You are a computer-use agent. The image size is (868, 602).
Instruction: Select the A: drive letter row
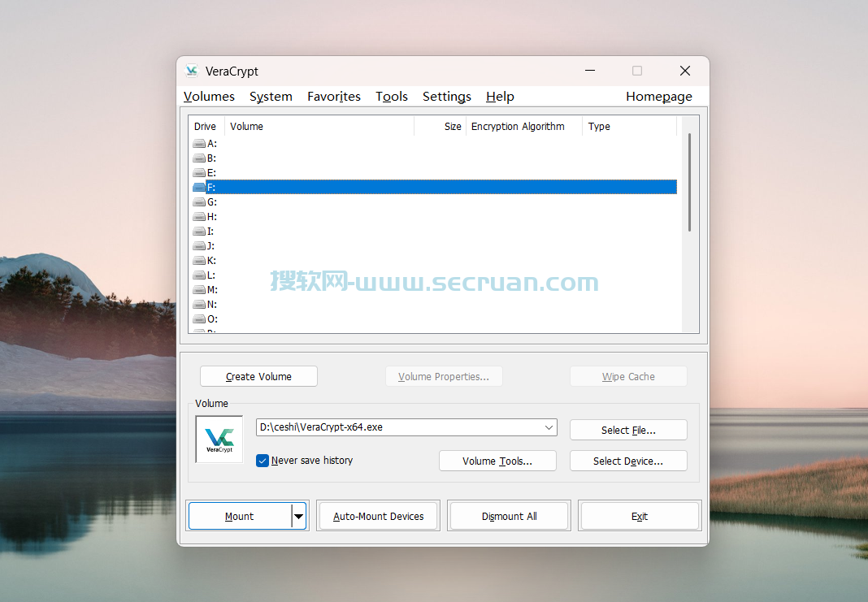(x=435, y=143)
